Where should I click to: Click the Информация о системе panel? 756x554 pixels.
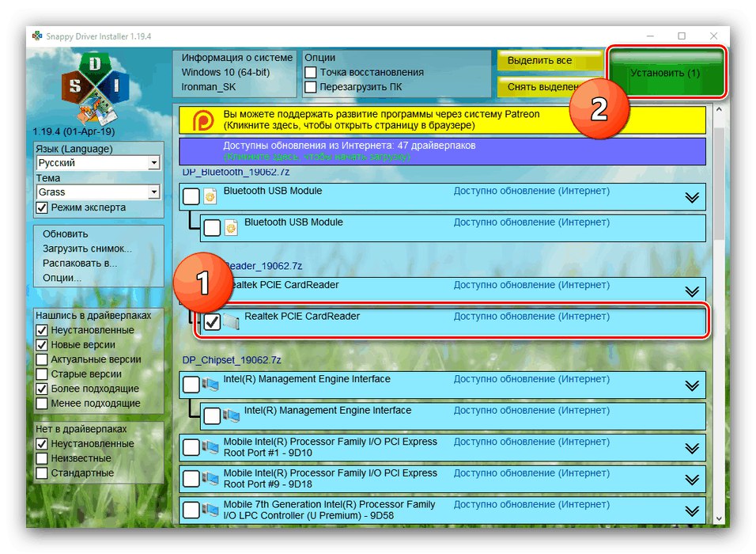[x=235, y=73]
